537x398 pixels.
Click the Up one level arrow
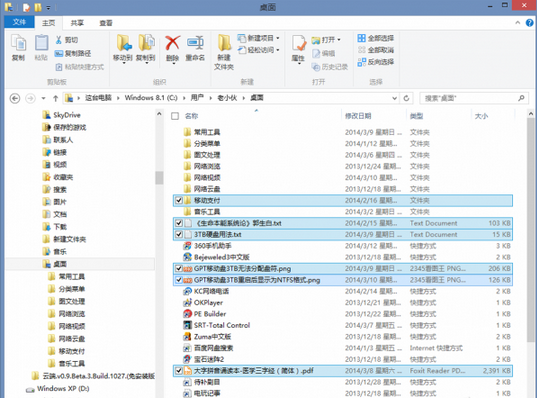click(55, 98)
